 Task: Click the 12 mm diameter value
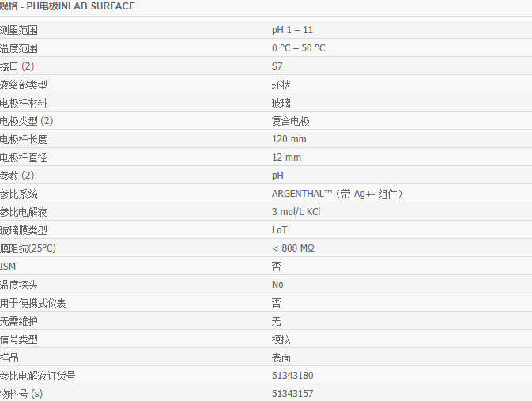[x=286, y=157]
